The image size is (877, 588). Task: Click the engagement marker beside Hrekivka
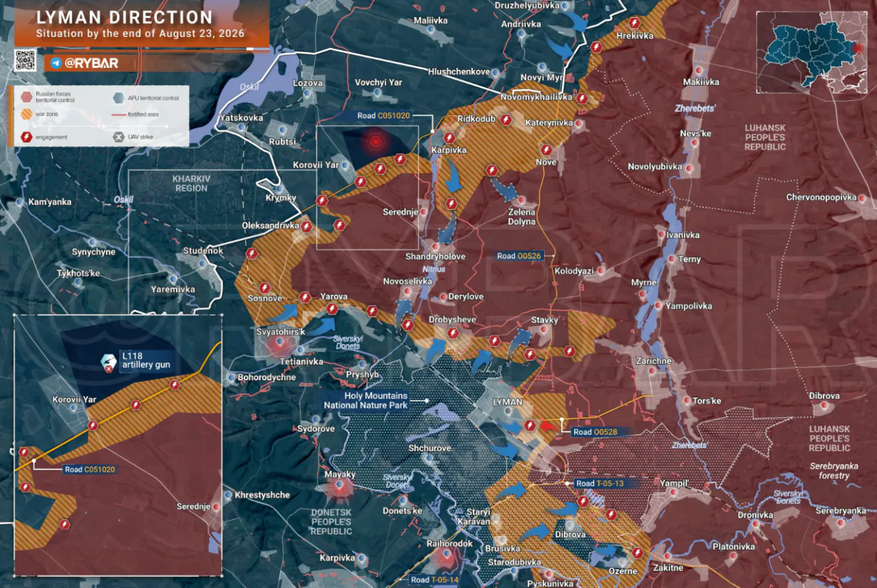(x=634, y=23)
